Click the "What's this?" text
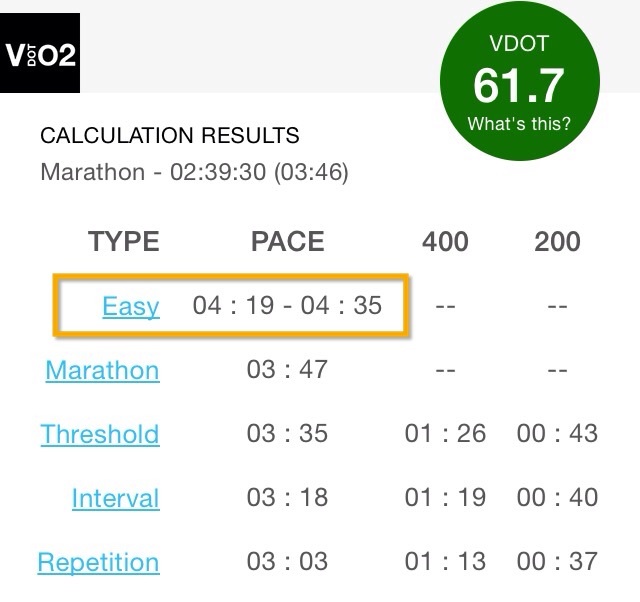 pos(519,124)
